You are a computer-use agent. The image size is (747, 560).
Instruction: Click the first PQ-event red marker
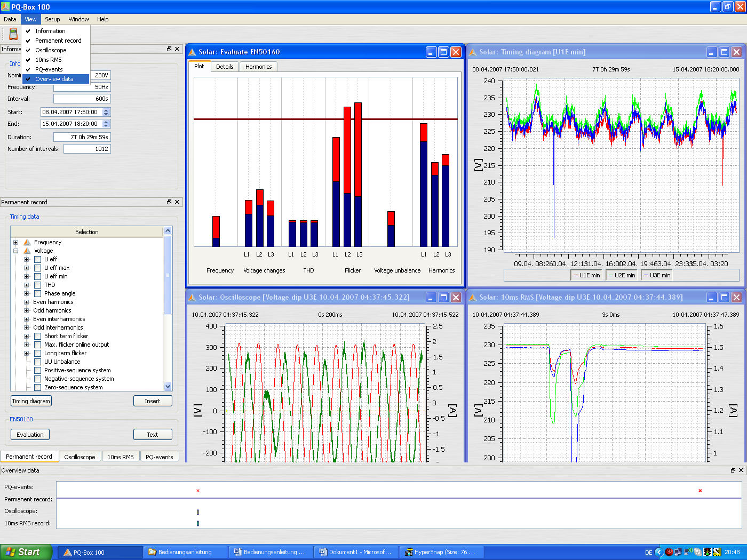click(x=198, y=491)
